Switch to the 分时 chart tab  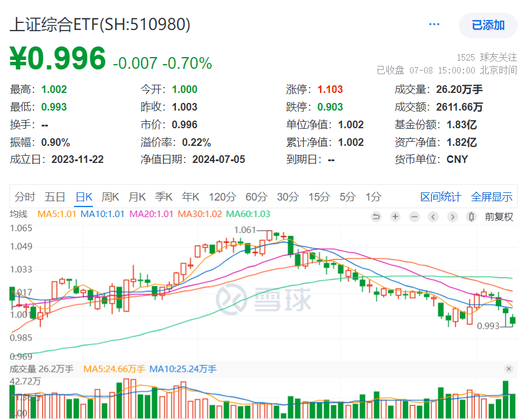[25, 196]
